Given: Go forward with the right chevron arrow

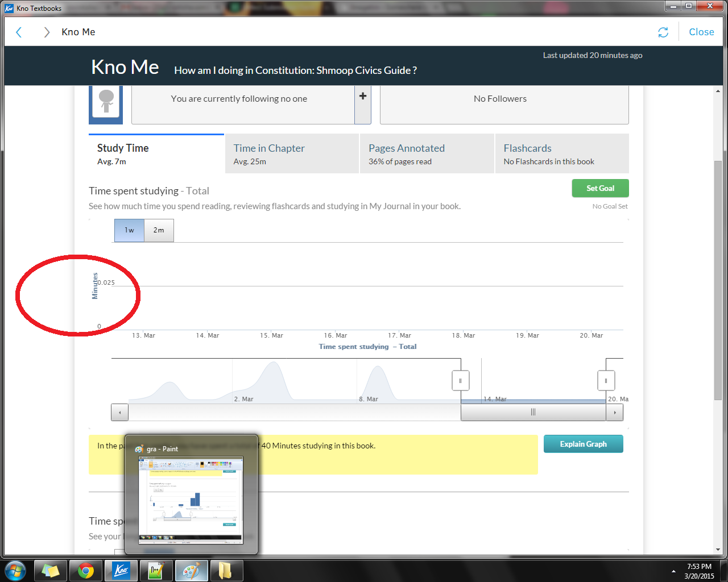Looking at the screenshot, I should click(47, 32).
